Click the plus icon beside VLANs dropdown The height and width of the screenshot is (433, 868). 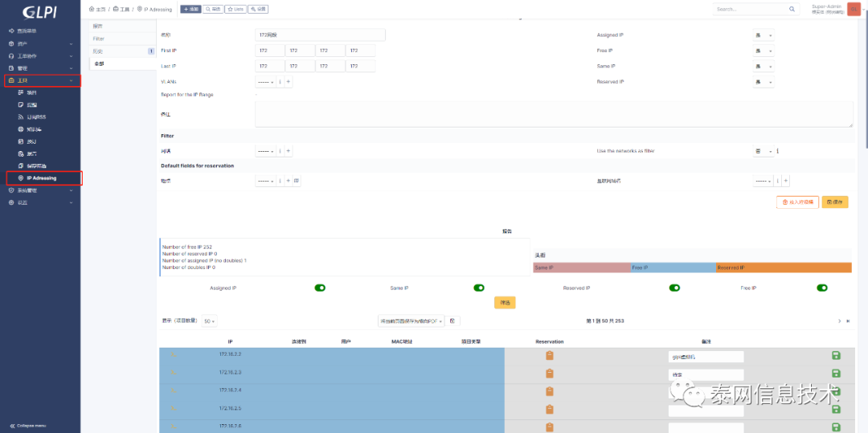pyautogui.click(x=288, y=82)
